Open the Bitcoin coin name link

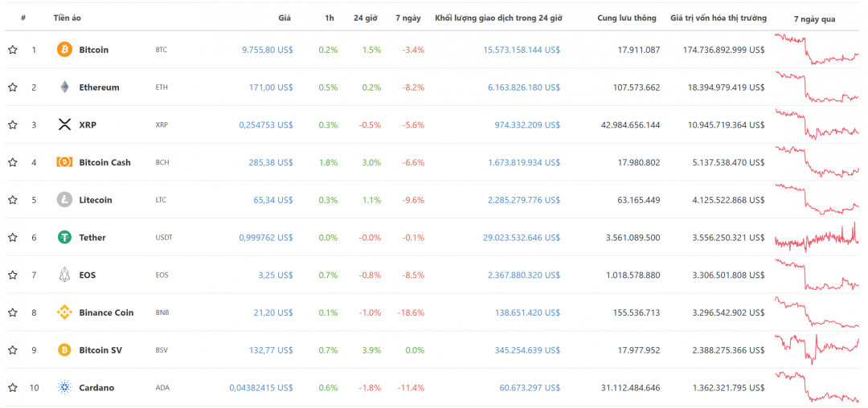pos(93,50)
